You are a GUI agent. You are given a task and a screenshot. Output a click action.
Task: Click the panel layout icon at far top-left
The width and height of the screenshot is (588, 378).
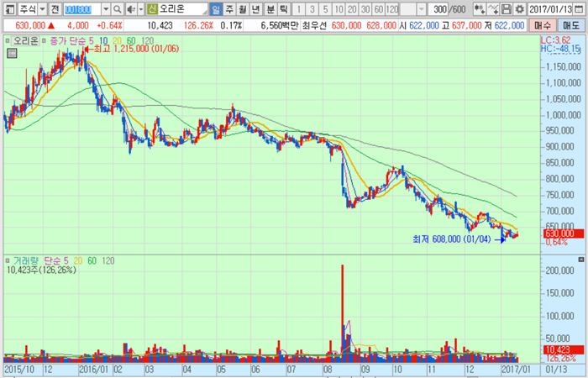coord(8,8)
